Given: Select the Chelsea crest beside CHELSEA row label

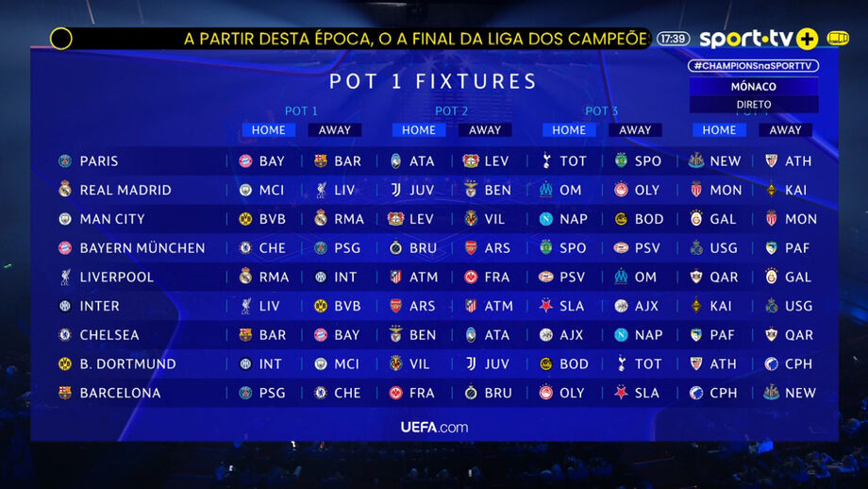Looking at the screenshot, I should pyautogui.click(x=65, y=335).
